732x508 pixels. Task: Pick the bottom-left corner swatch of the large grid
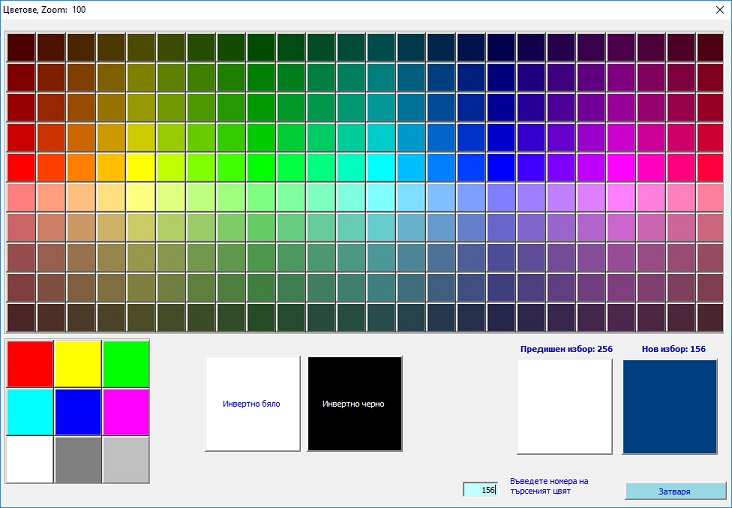pyautogui.click(x=21, y=317)
